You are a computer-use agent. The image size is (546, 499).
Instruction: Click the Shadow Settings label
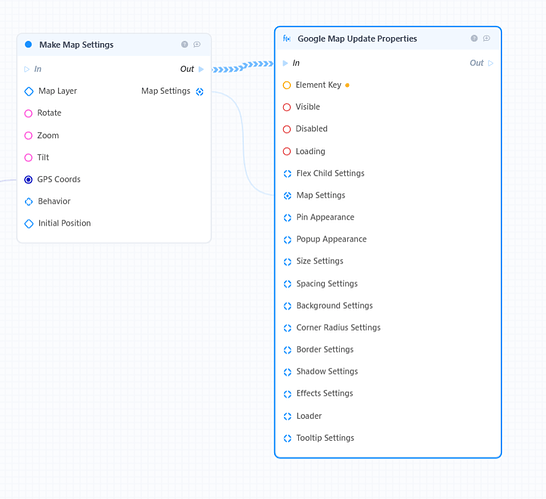pos(327,372)
